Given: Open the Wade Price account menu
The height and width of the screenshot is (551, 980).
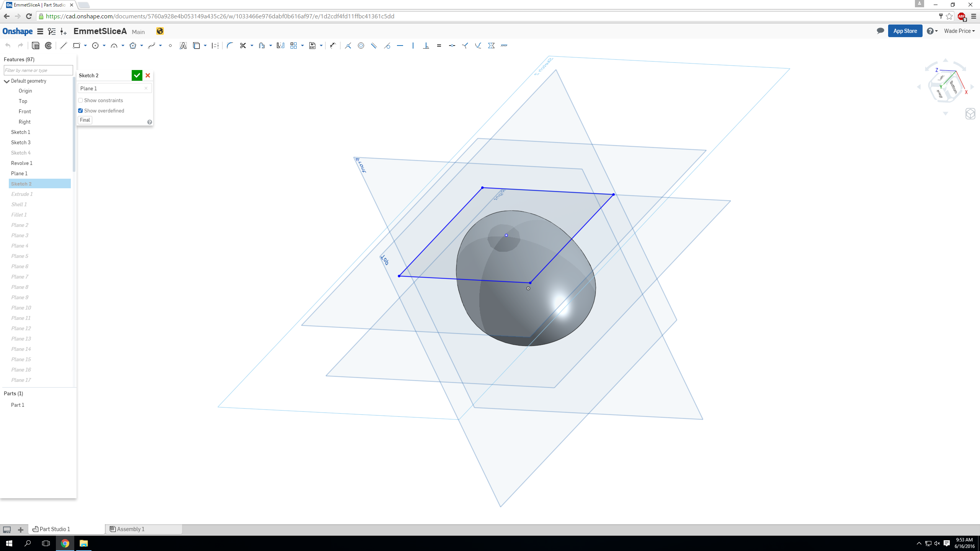Looking at the screenshot, I should 959,31.
